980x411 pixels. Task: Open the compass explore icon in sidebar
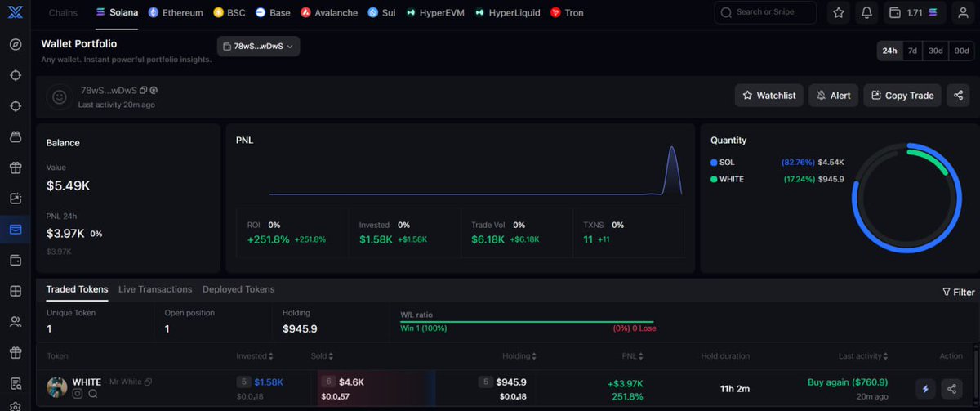[x=16, y=44]
